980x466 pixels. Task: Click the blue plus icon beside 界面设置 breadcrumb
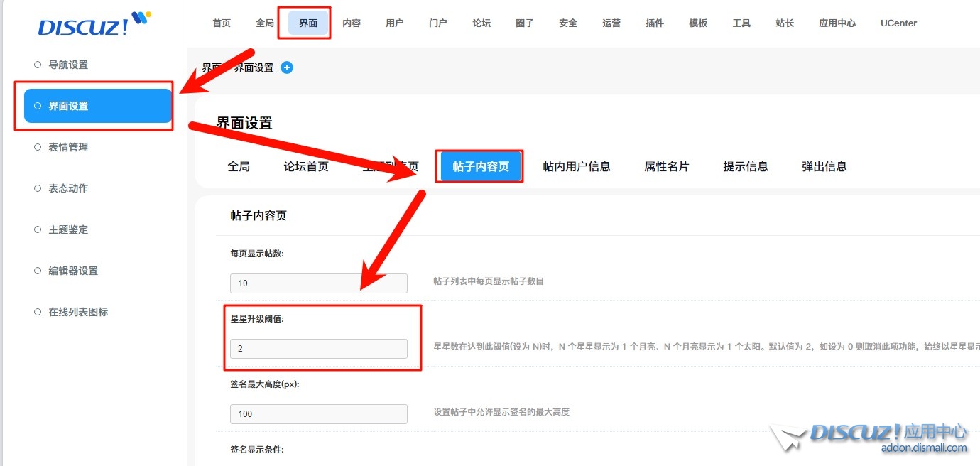(287, 67)
